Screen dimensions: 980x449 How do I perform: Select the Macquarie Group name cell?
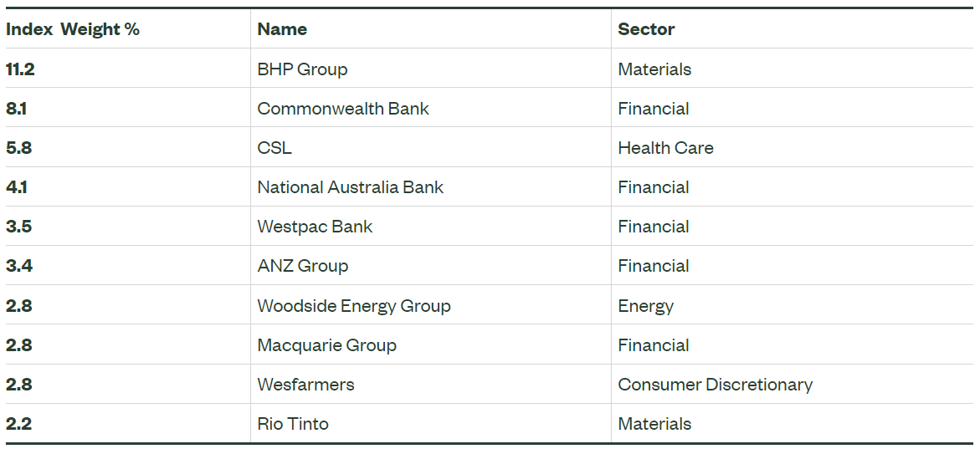[x=326, y=345]
